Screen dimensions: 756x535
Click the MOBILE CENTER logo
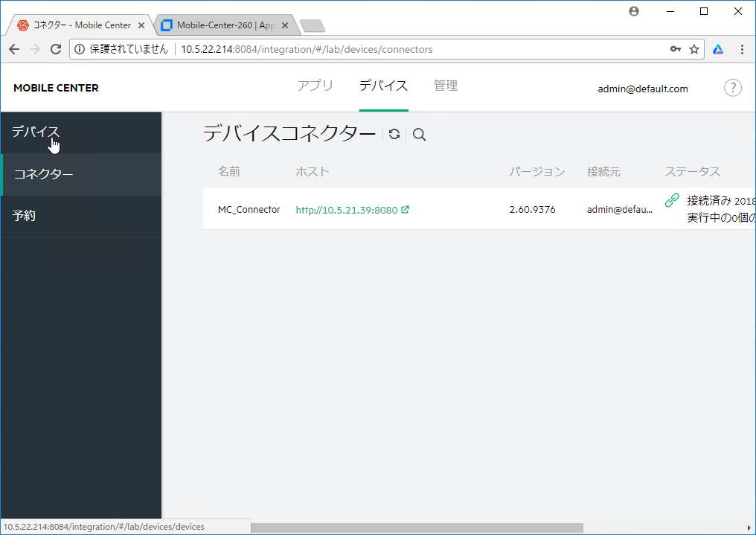coord(56,88)
